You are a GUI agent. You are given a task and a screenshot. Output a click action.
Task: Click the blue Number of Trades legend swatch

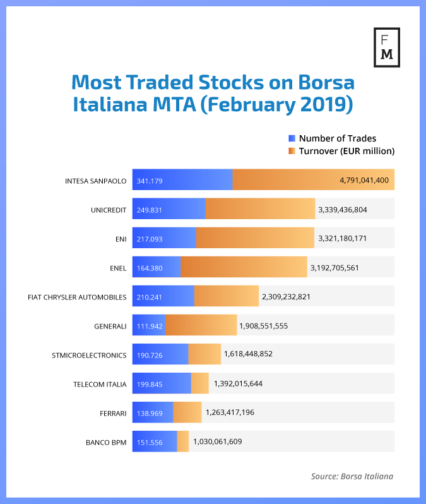291,138
